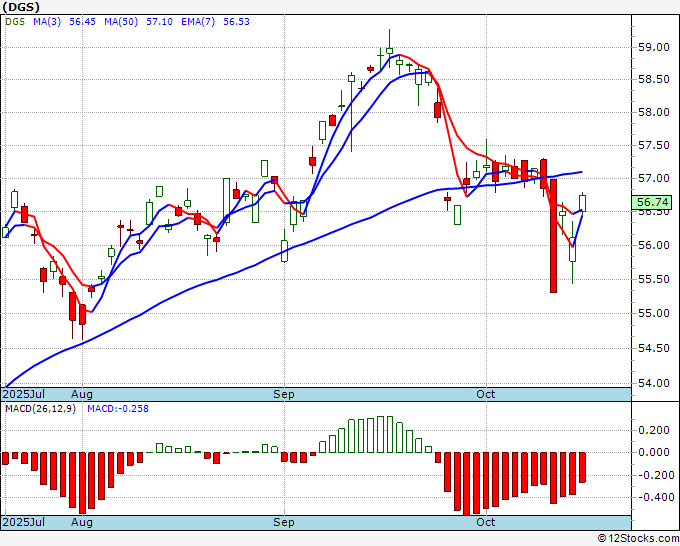Click the 55.50 price axis label
The width and height of the screenshot is (680, 546).
tap(654, 279)
